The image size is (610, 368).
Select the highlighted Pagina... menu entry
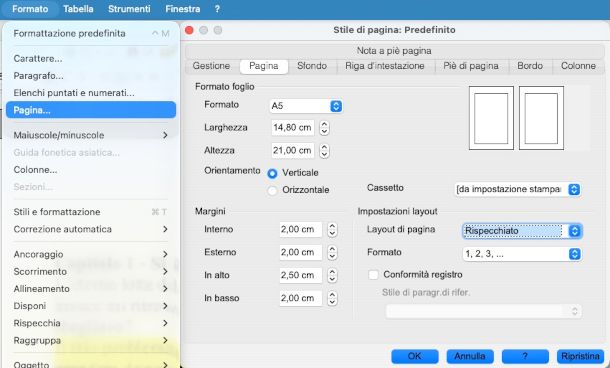coord(91,110)
